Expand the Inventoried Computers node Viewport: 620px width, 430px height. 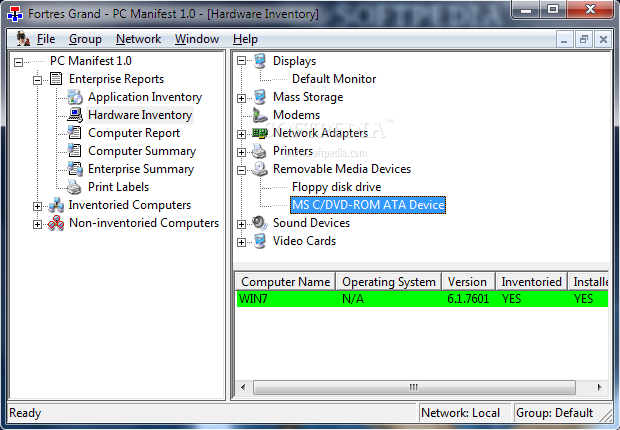click(37, 206)
